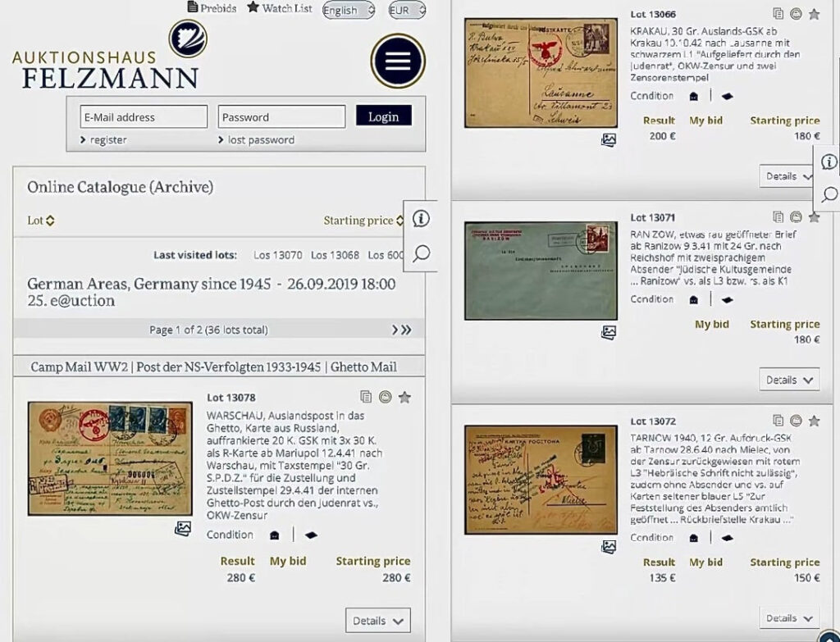This screenshot has height=642, width=840.
Task: Open Watch List in top navigation
Action: tap(280, 8)
